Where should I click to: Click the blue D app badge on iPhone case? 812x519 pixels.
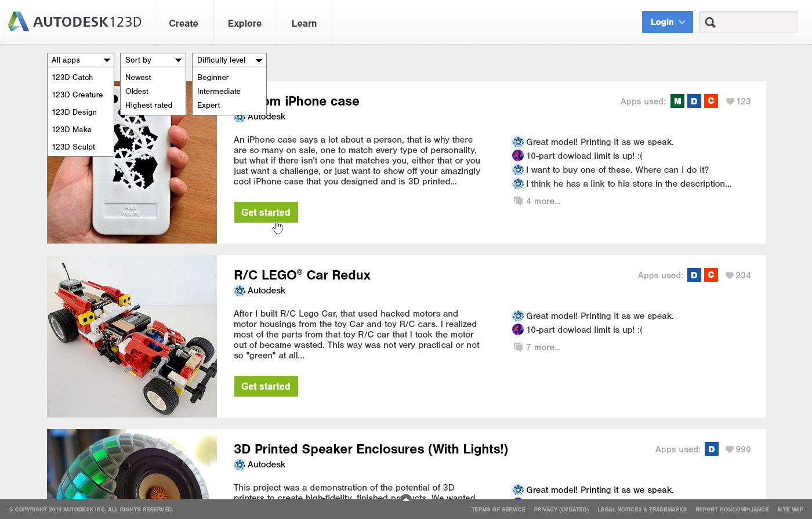[694, 101]
